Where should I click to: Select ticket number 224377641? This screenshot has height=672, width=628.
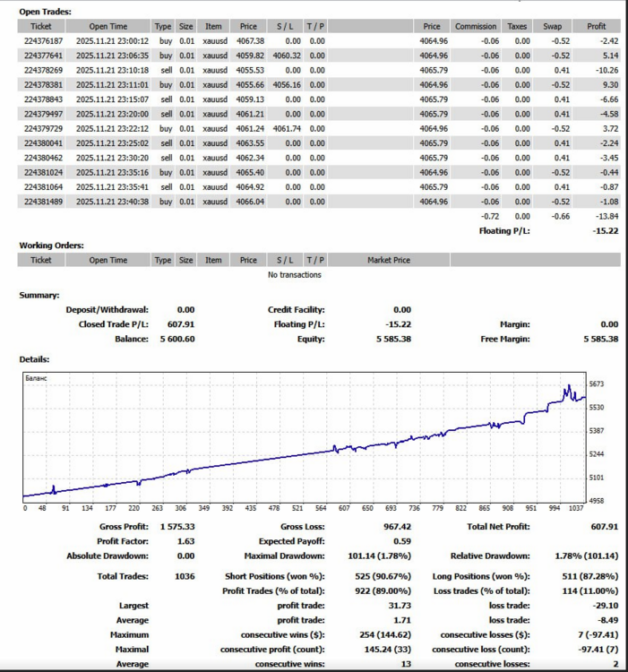click(x=43, y=56)
